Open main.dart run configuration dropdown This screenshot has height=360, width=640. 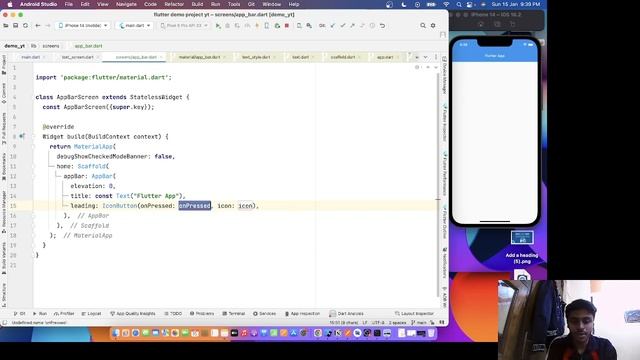[x=135, y=25]
